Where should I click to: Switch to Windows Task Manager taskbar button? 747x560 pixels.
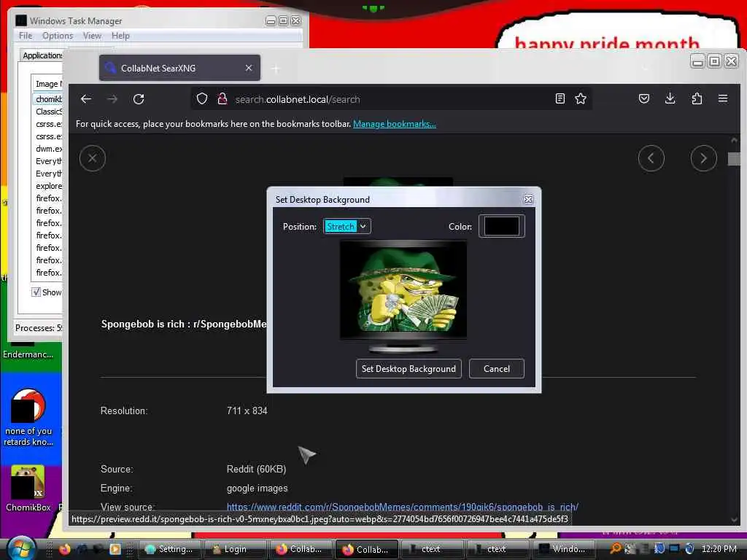coord(564,549)
